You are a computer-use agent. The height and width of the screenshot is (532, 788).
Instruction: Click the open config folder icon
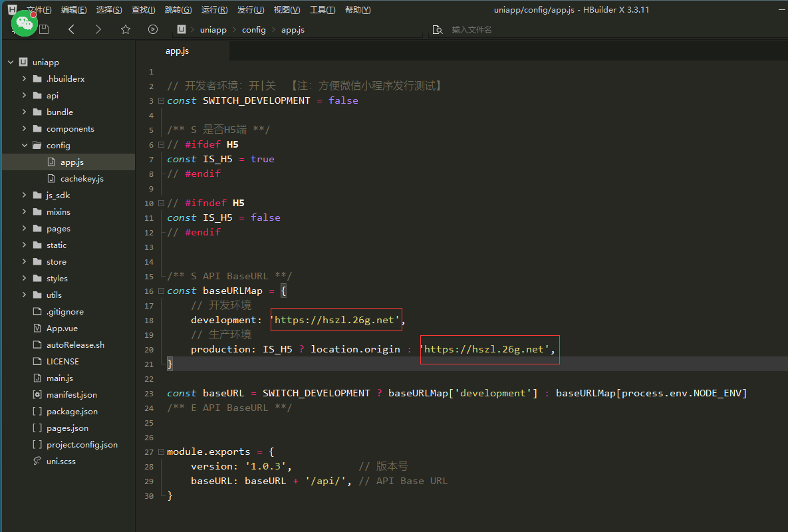point(37,145)
